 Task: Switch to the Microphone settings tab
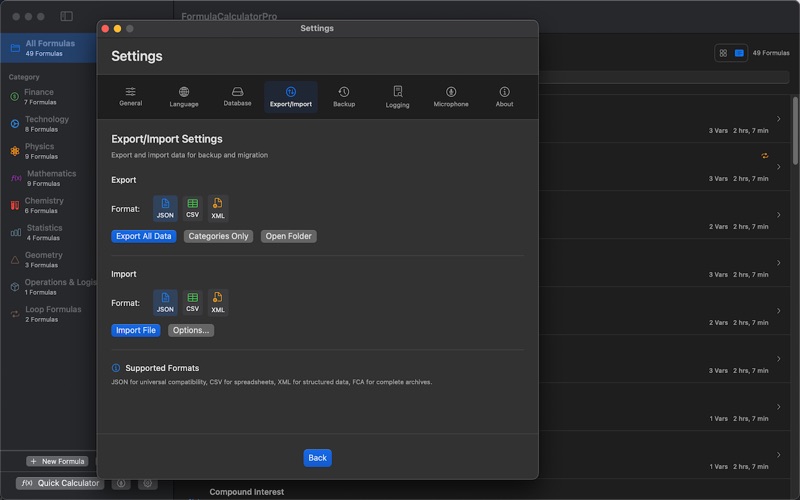coord(451,96)
